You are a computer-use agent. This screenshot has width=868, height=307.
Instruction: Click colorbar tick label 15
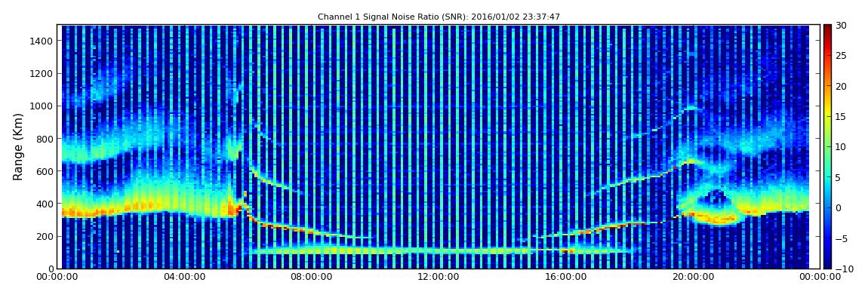click(842, 117)
